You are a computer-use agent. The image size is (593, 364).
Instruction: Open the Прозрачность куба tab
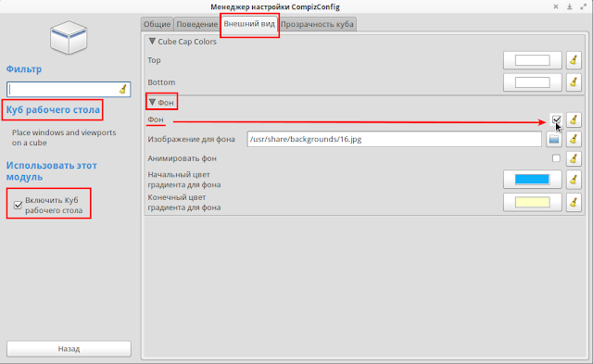[x=317, y=24]
